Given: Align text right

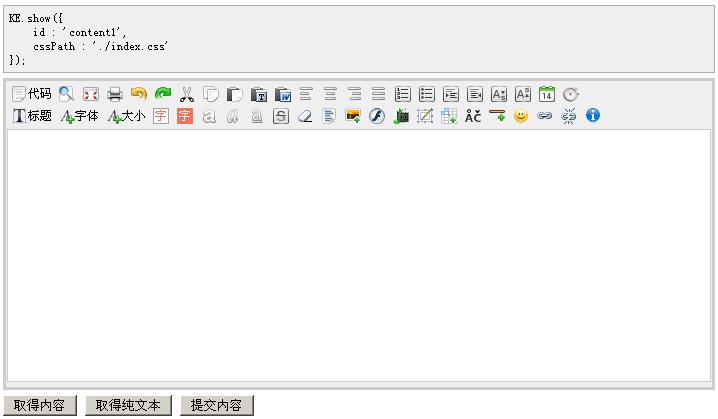Looking at the screenshot, I should 354,94.
